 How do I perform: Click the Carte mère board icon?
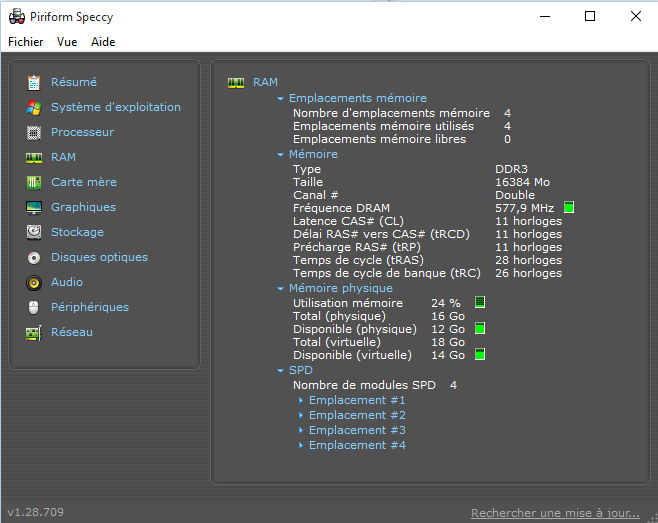(34, 183)
